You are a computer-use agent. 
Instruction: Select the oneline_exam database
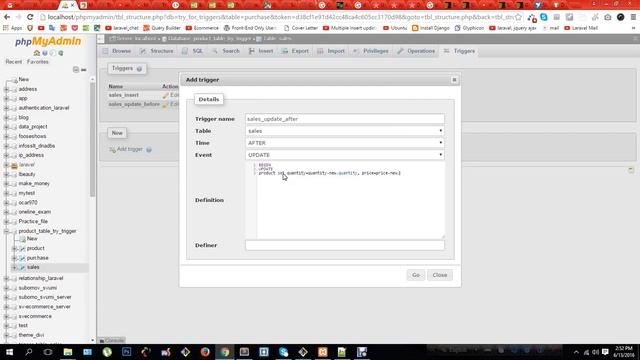tap(35, 212)
